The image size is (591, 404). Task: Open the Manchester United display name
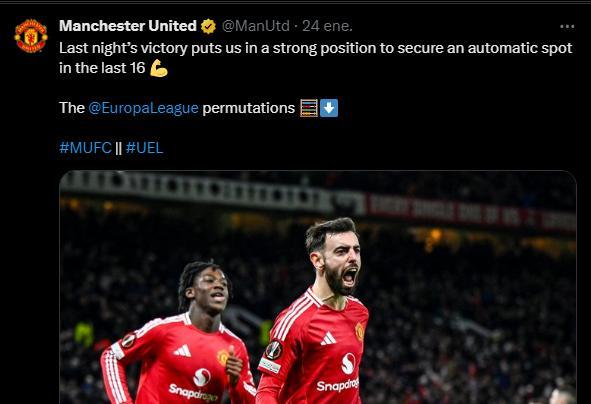click(x=128, y=26)
